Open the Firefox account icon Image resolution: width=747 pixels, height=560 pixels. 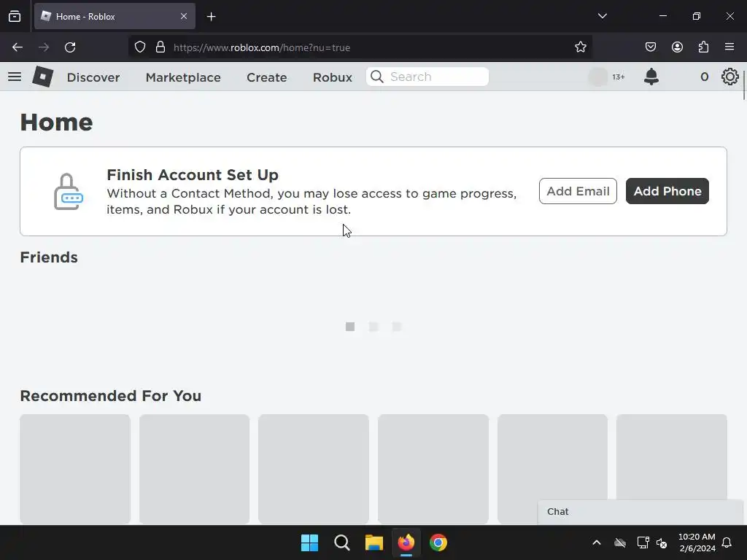click(x=677, y=47)
